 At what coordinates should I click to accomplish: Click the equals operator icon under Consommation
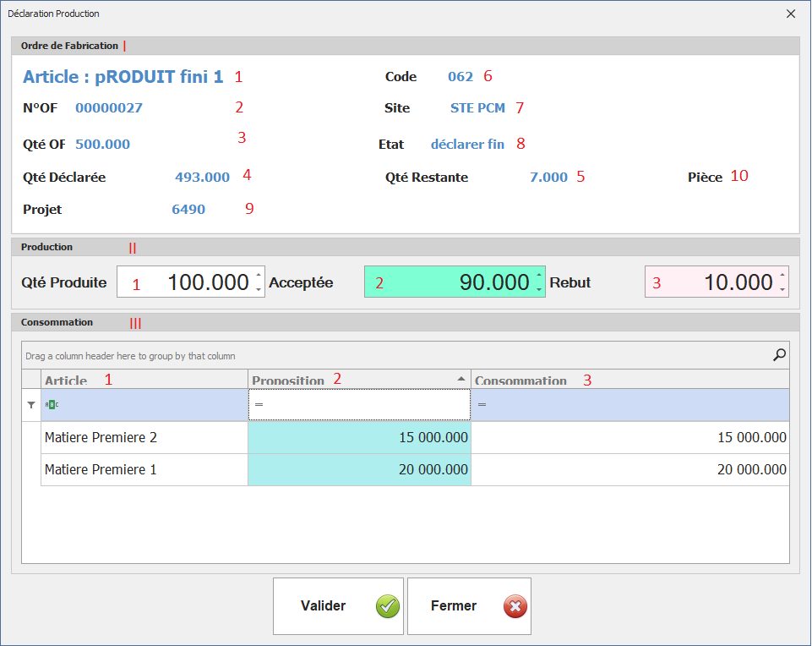[x=482, y=405]
